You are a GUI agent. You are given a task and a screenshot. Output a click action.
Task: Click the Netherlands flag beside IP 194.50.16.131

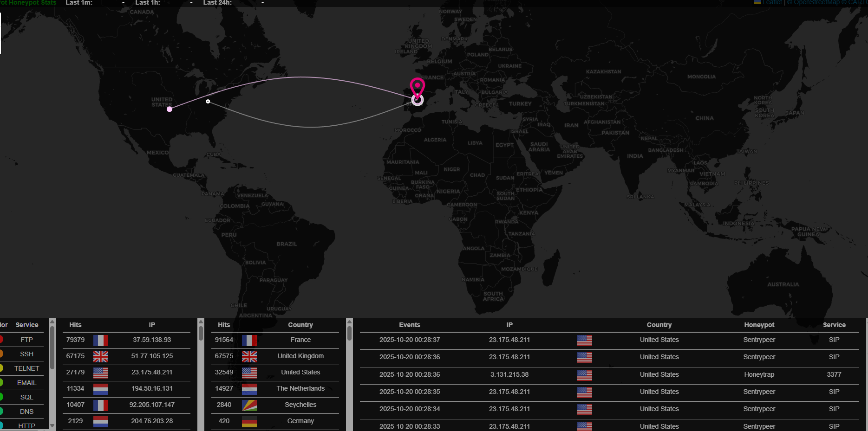pyautogui.click(x=101, y=389)
